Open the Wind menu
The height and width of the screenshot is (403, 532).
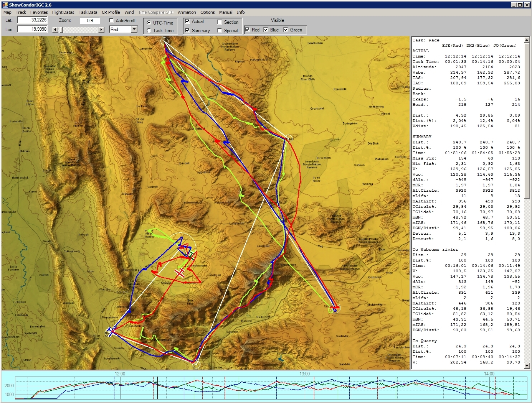tap(129, 12)
